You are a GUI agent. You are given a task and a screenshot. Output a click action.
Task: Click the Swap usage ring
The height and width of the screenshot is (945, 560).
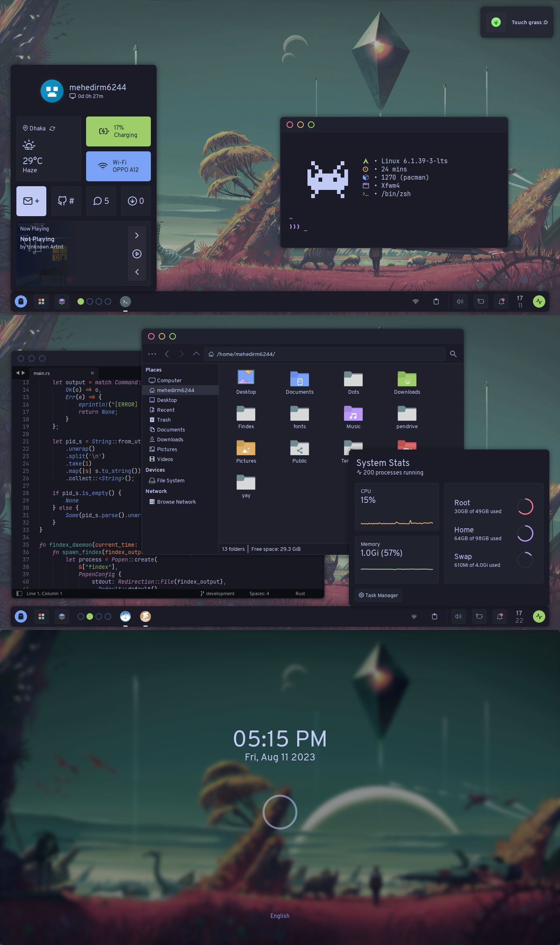click(525, 560)
